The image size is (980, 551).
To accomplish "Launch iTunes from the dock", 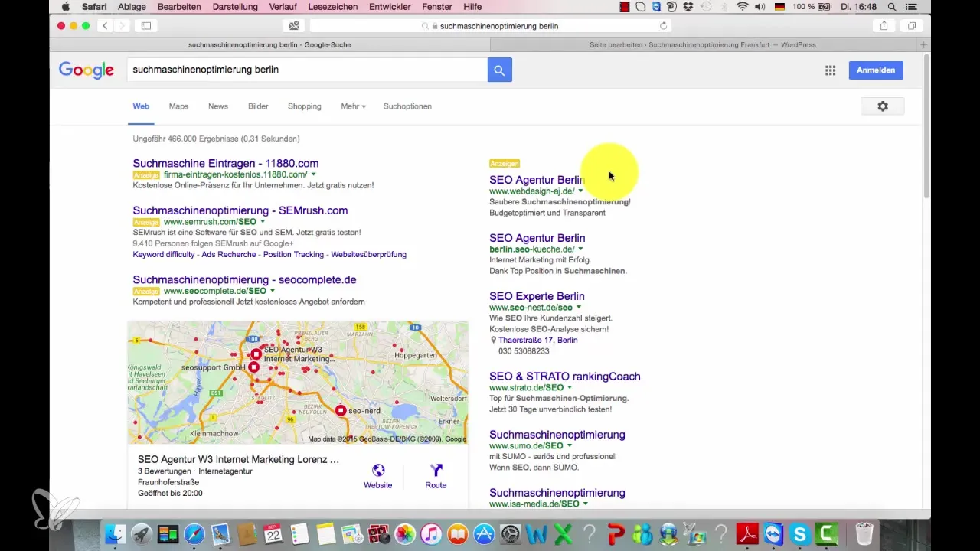I will click(431, 533).
